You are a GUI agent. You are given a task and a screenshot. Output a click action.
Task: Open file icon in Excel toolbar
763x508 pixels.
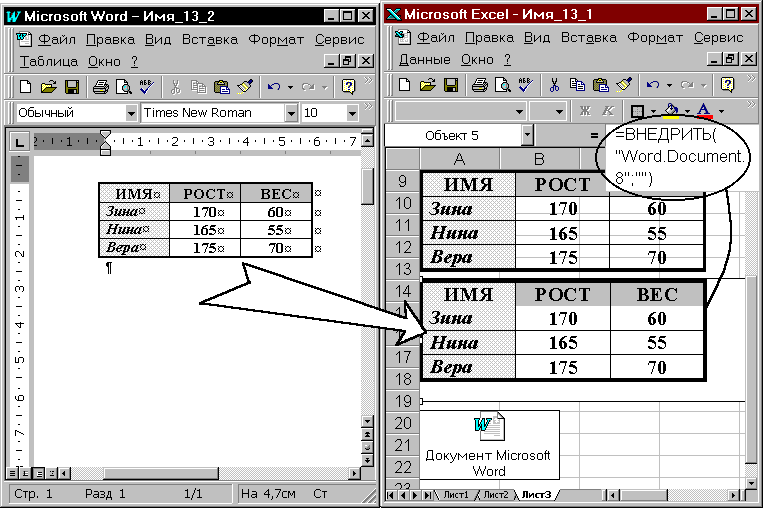(x=428, y=85)
